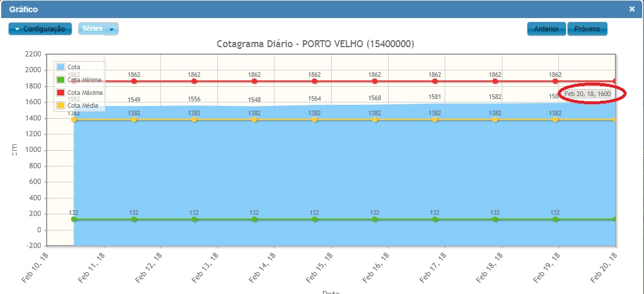Click the blue Cota legend swatch

(61, 68)
